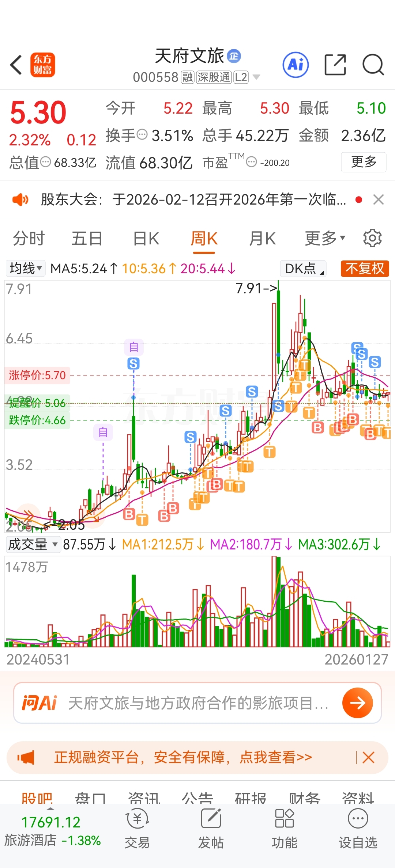Tap the volume chart area
395x868 pixels.
pos(197,602)
